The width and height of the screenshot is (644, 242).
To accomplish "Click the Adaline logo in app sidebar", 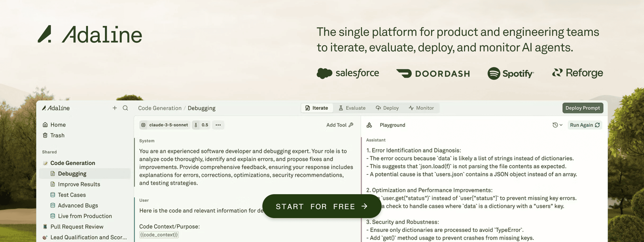I will tap(56, 108).
